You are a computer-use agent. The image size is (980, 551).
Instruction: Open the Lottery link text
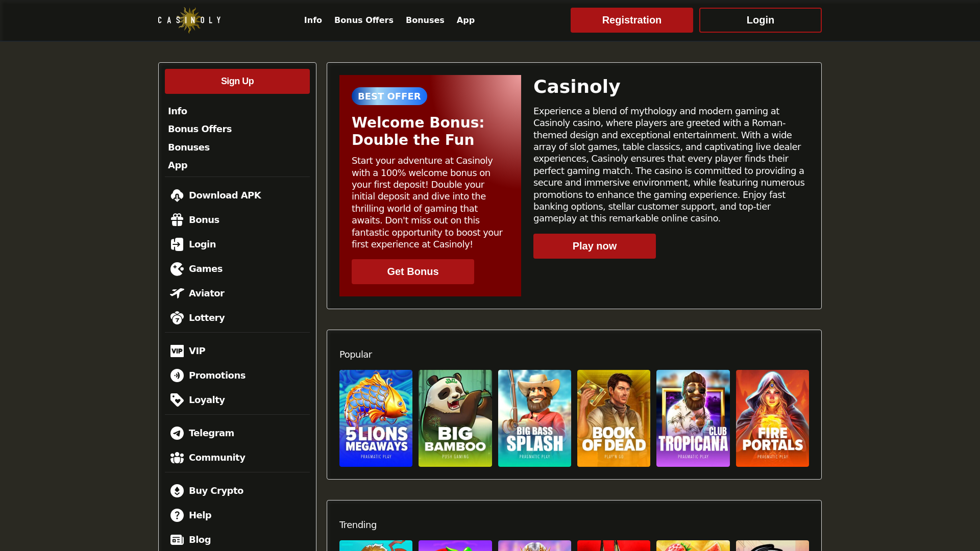tap(207, 318)
